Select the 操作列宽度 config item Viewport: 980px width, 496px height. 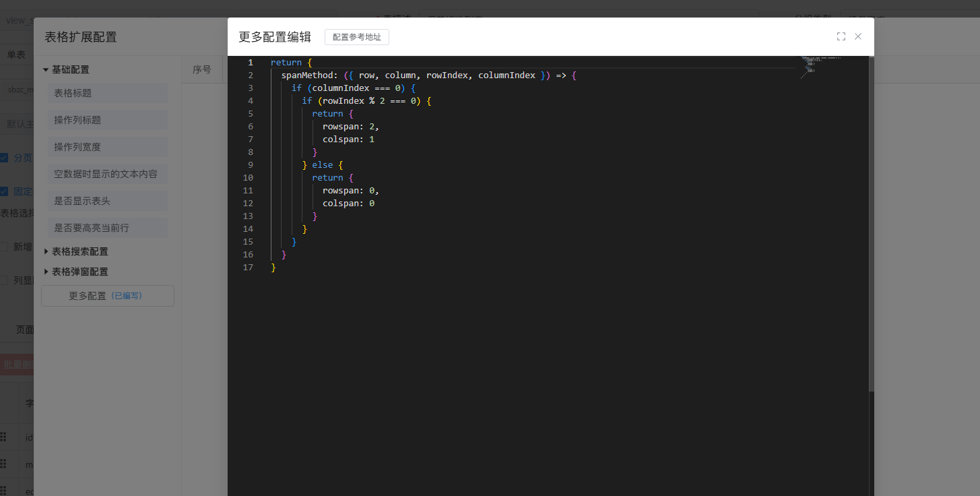point(108,147)
